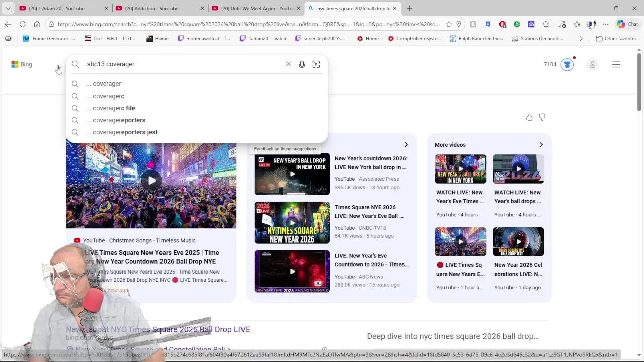Viewport: 644px width, 362px height.
Task: Open 'Comptroller eSyste...' bookmark
Action: click(414, 39)
